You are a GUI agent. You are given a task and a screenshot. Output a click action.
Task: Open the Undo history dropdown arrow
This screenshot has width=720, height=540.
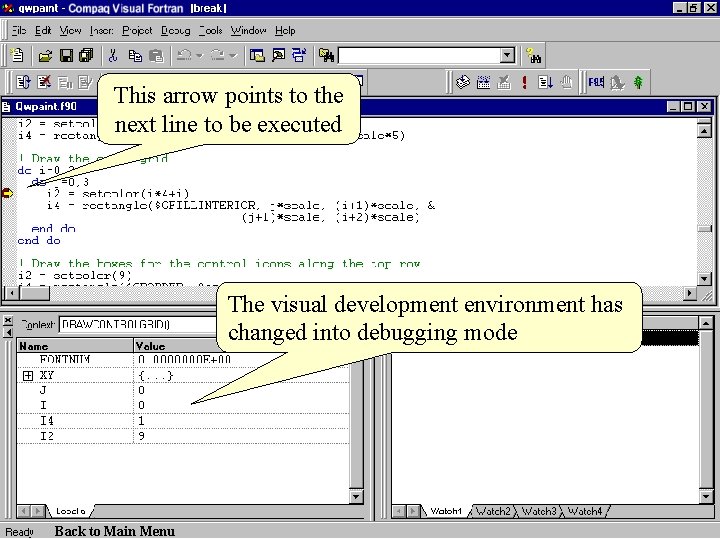point(199,56)
